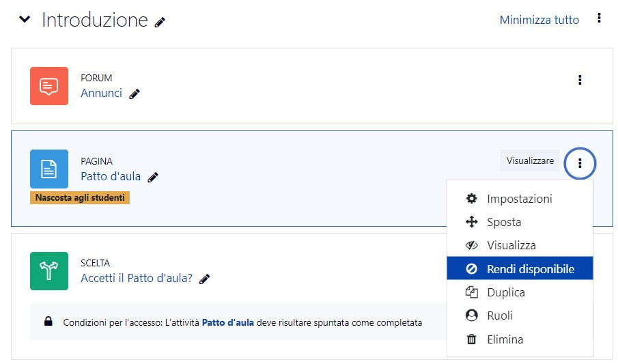Edit the Introduzione section title pencil

click(160, 23)
